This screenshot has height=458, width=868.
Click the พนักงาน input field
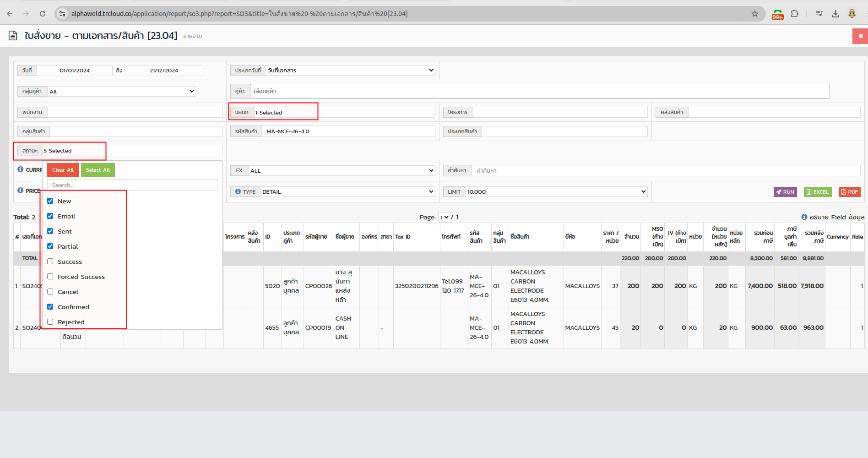[135, 112]
